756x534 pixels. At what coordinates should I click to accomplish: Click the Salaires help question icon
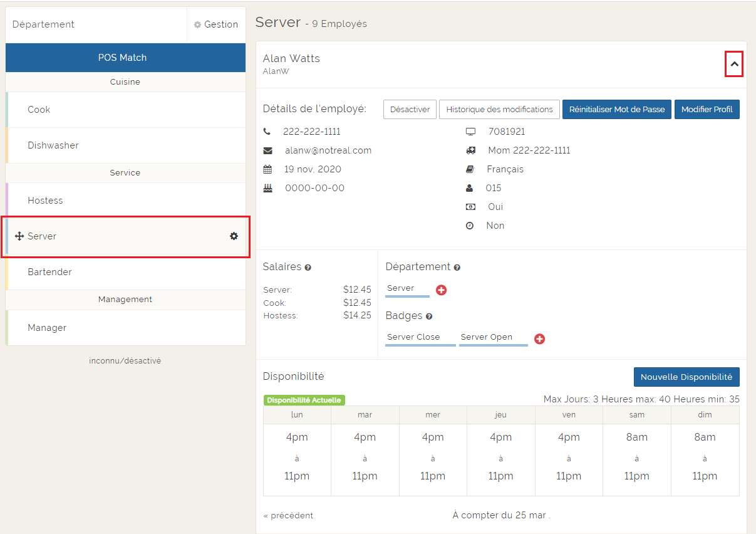(308, 268)
